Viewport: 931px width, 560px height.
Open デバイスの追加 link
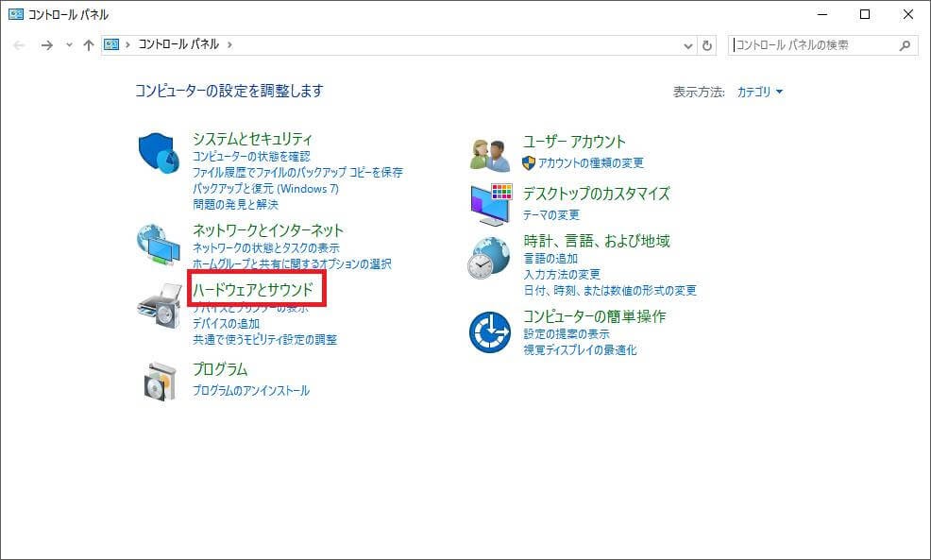tap(226, 324)
